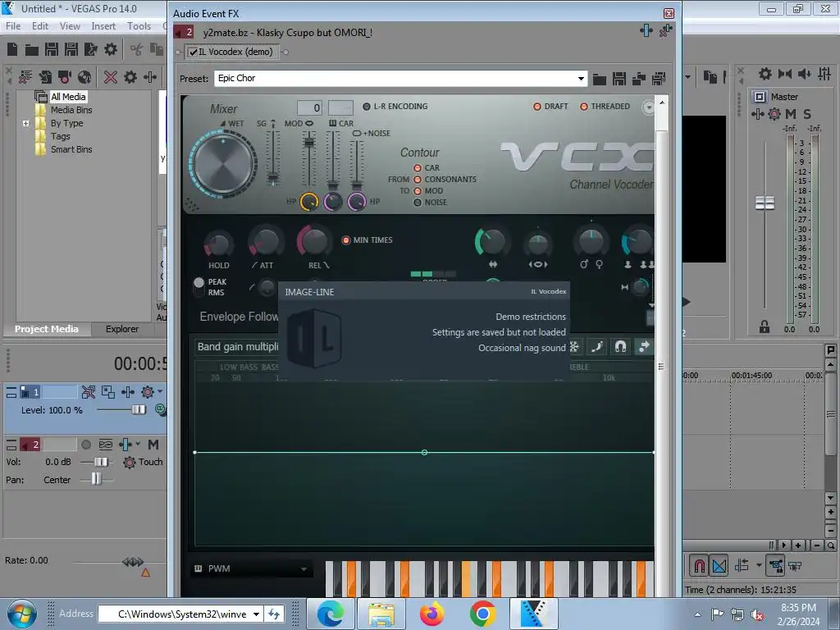The width and height of the screenshot is (840, 630).
Task: Click the Master bus volume fader
Action: pyautogui.click(x=765, y=203)
